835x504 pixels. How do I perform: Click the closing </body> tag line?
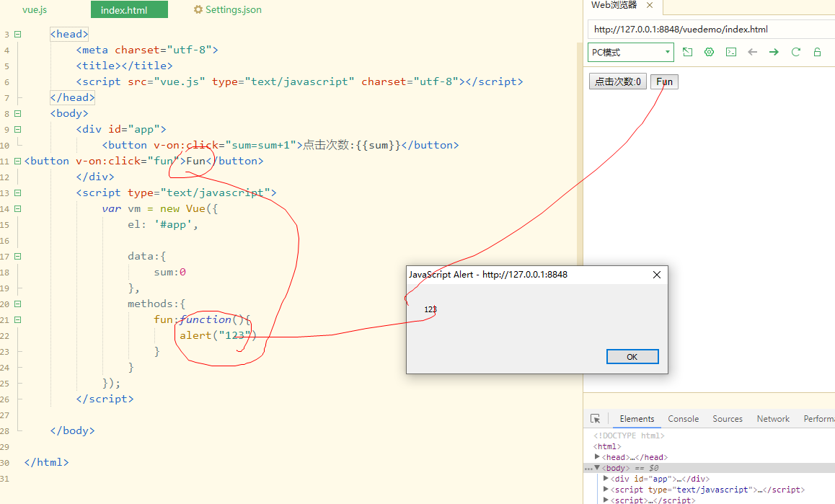[72, 430]
